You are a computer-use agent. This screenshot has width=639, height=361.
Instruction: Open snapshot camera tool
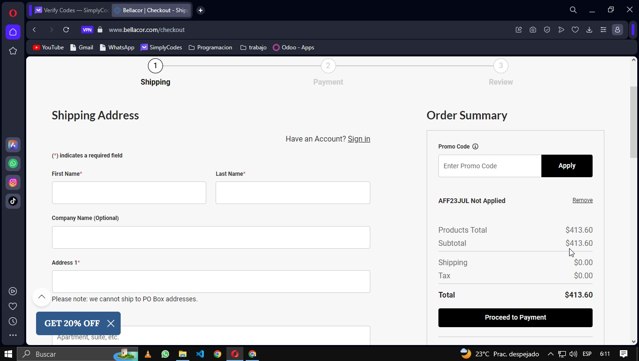[533, 30]
